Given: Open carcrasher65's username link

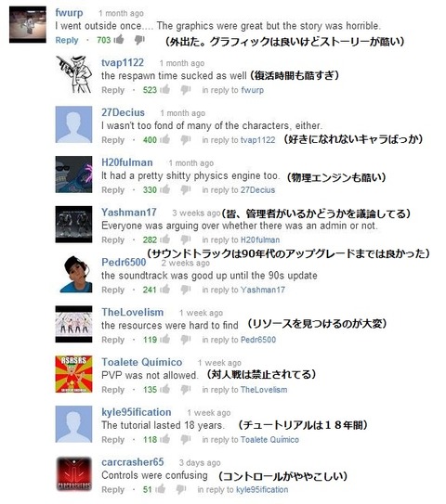Looking at the screenshot, I should coord(133,462).
